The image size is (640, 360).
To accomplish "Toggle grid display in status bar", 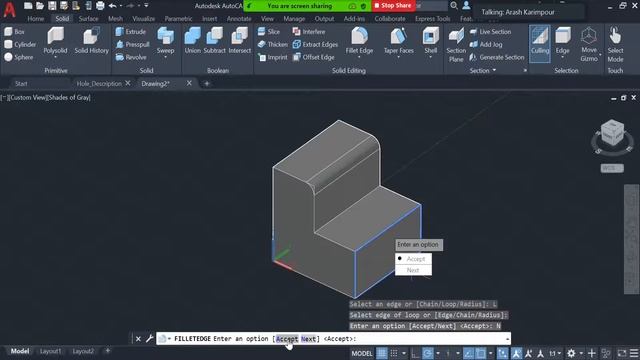I will [381, 353].
